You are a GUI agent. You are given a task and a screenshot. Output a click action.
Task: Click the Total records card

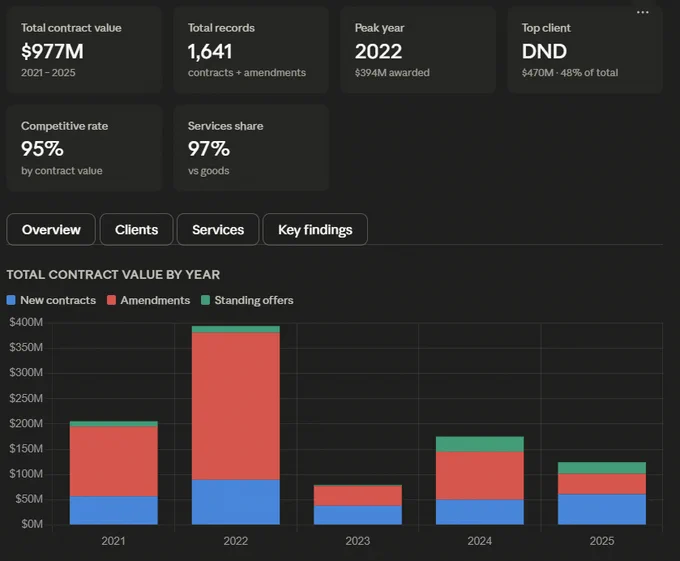[251, 49]
